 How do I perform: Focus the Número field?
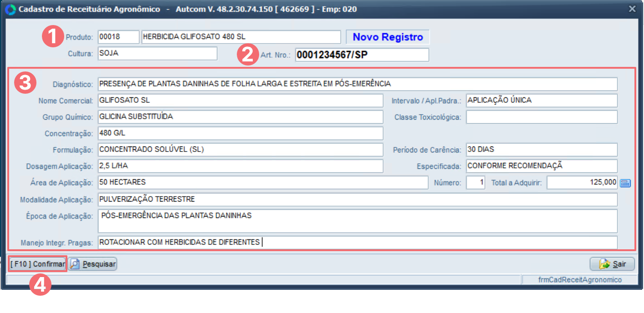click(475, 182)
